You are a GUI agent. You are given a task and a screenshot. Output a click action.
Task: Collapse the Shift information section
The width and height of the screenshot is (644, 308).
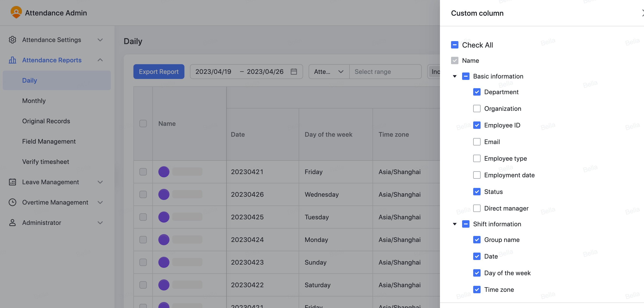[454, 224]
